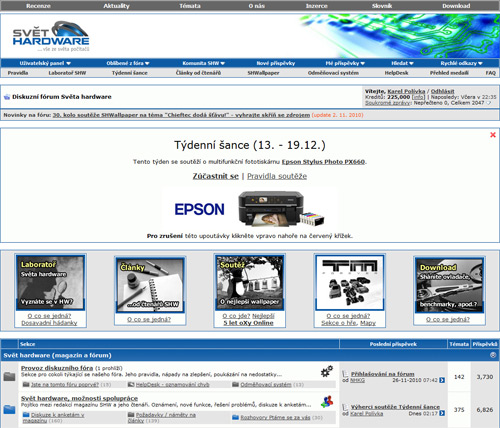Click the gray folder icon for Provoz diskuzního fóra
Screen dimensions: 500x428
(9, 377)
